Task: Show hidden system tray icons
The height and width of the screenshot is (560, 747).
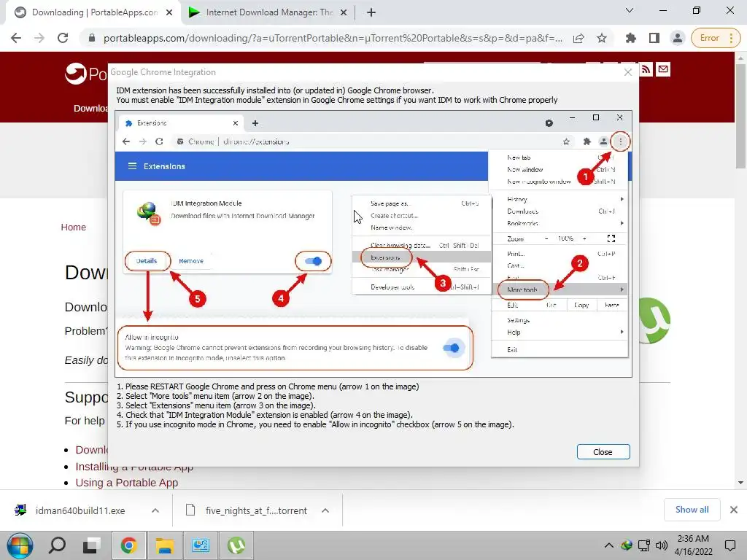Action: click(x=609, y=545)
